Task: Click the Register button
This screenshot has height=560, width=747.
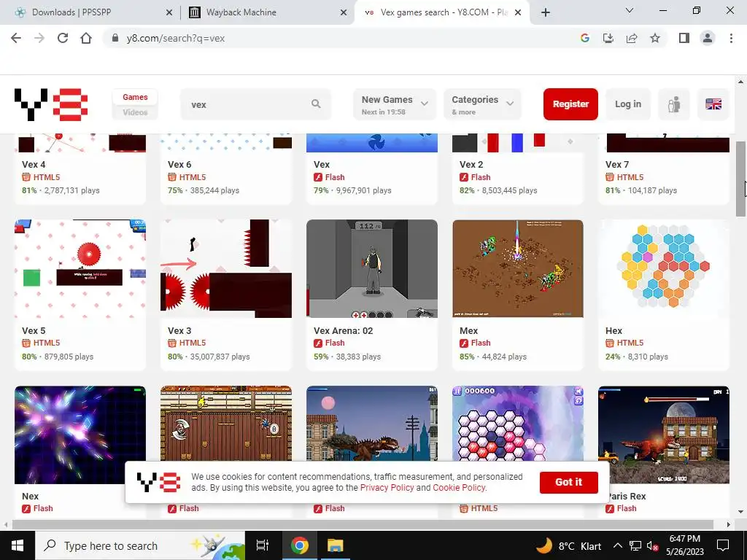Action: click(570, 104)
